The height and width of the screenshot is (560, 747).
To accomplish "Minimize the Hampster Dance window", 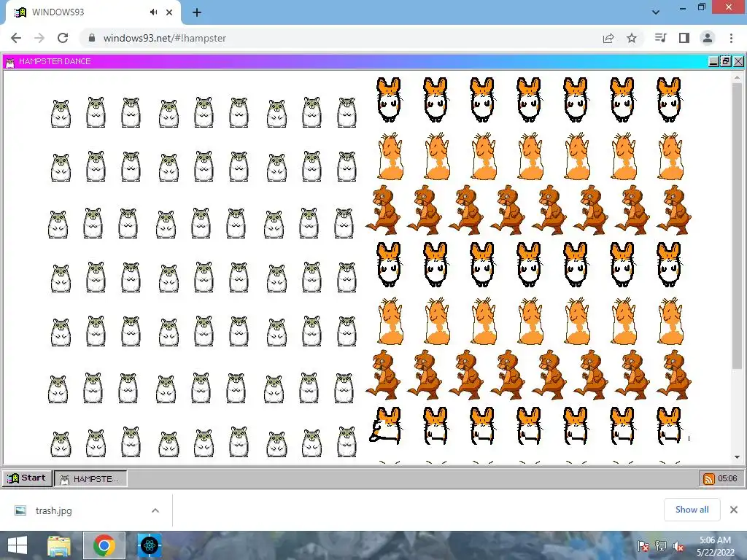I will 713,61.
